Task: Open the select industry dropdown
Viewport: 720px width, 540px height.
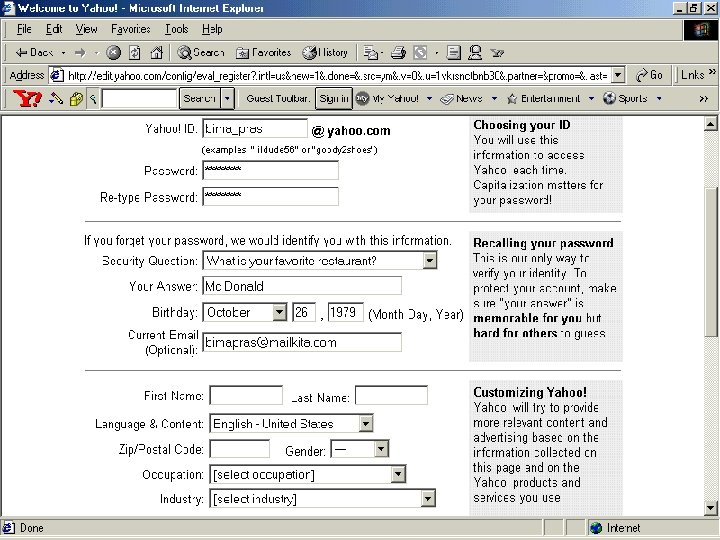Action: pyautogui.click(x=428, y=499)
